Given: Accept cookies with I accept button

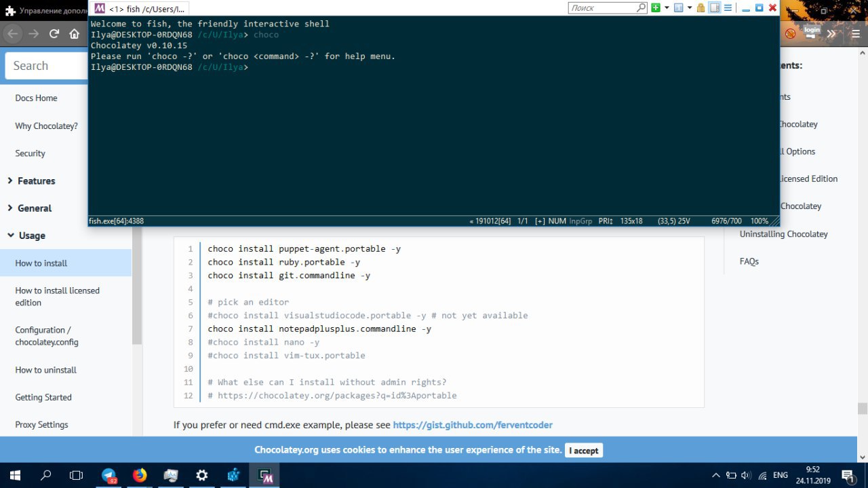Looking at the screenshot, I should (584, 451).
